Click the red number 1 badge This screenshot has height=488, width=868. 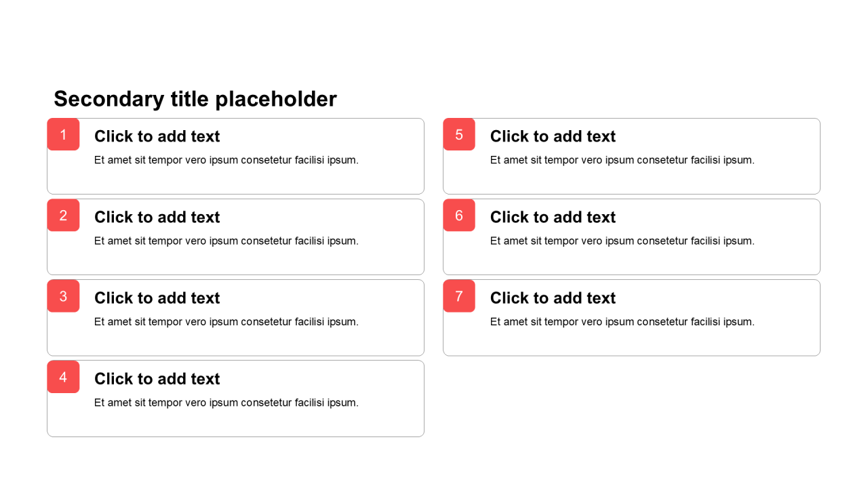click(63, 134)
